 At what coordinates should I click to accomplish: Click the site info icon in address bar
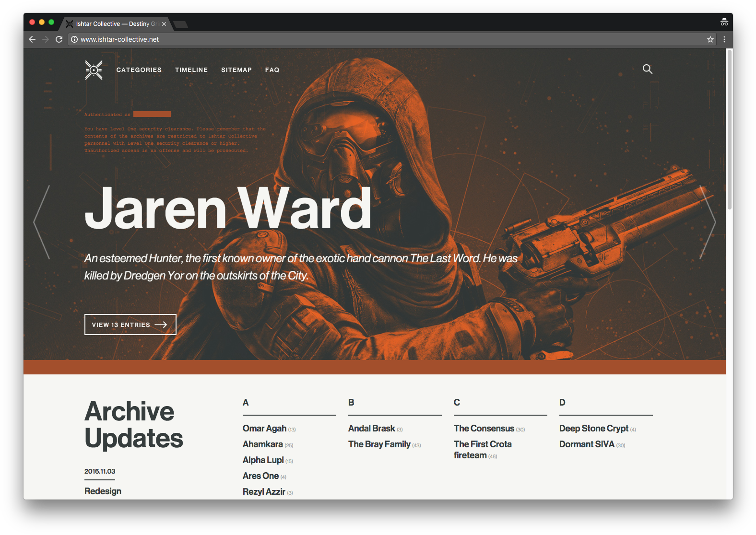(x=74, y=39)
